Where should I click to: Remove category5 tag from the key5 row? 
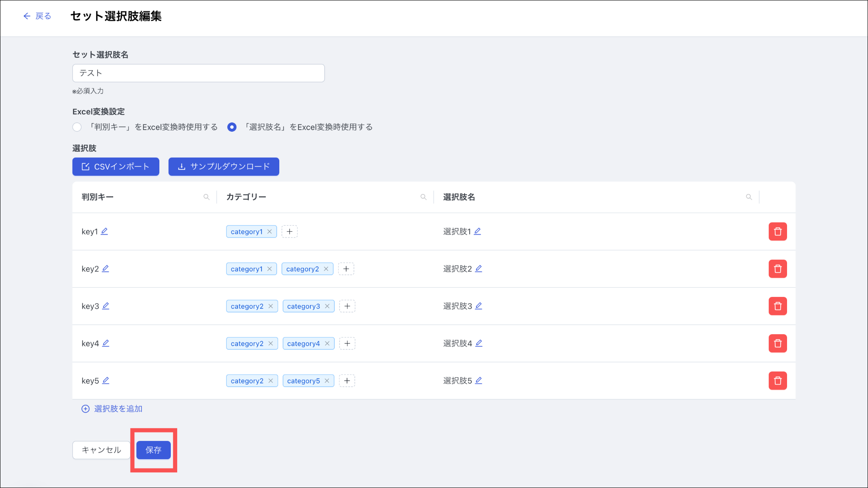point(327,381)
